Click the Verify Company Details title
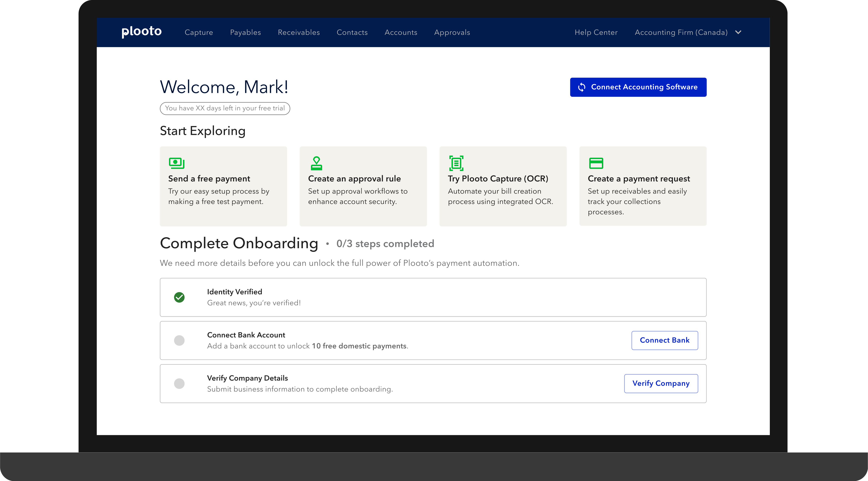 (247, 378)
